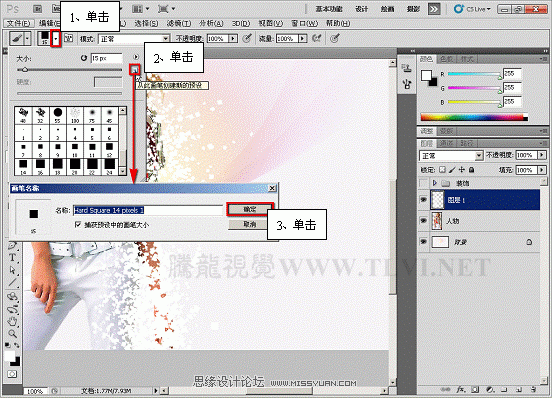Open the brush preset picker dropdown
This screenshot has height=398, width=552.
[56, 38]
